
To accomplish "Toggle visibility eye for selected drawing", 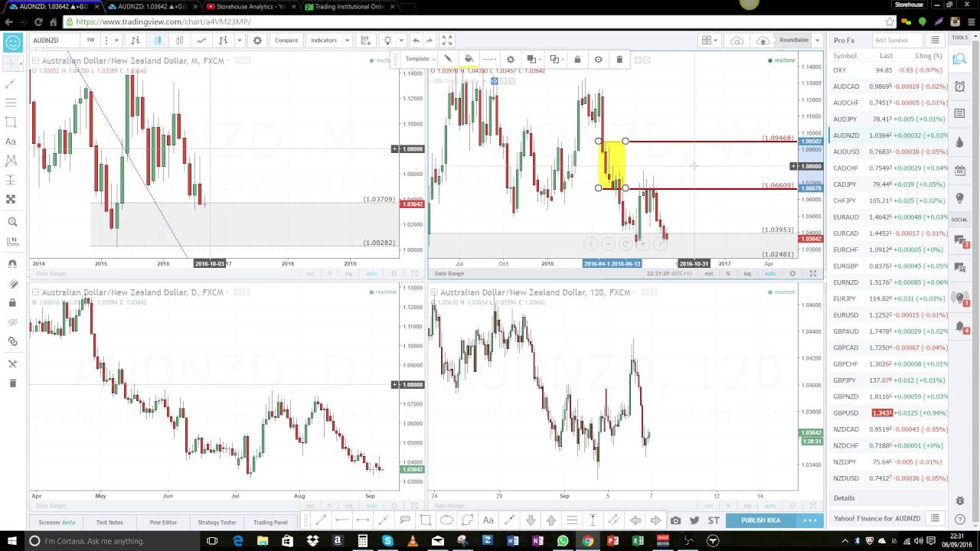I will point(598,59).
